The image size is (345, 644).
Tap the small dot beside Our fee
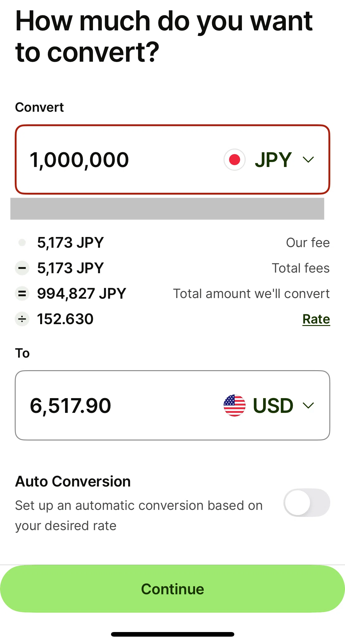(x=22, y=242)
